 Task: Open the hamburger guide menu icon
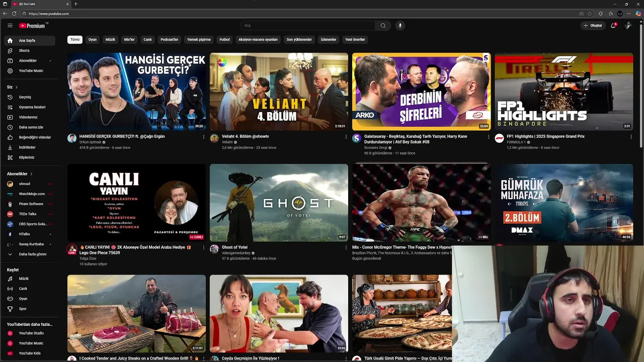click(10, 26)
